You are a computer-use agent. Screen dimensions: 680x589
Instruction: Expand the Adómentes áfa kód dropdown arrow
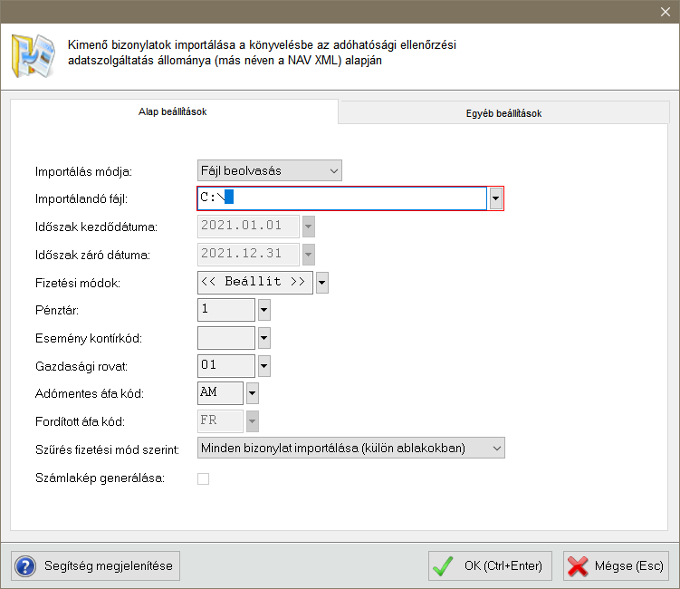[x=252, y=394]
